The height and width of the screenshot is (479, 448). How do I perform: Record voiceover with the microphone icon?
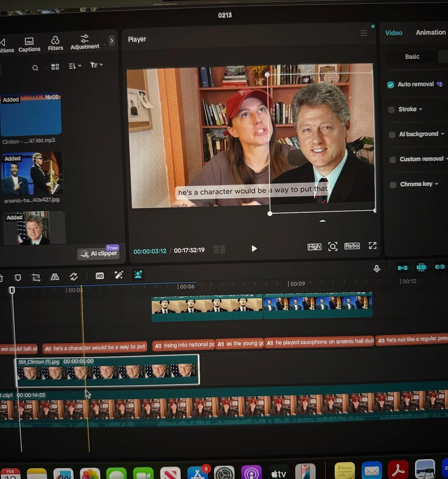(376, 268)
